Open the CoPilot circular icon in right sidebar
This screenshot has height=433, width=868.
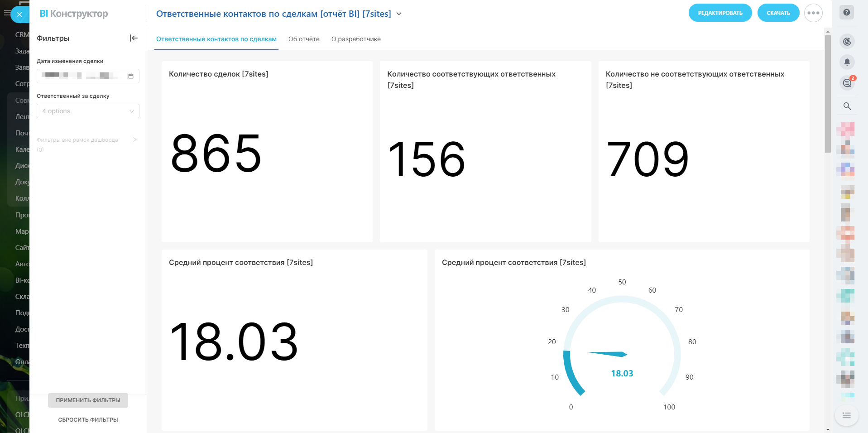[x=847, y=42]
